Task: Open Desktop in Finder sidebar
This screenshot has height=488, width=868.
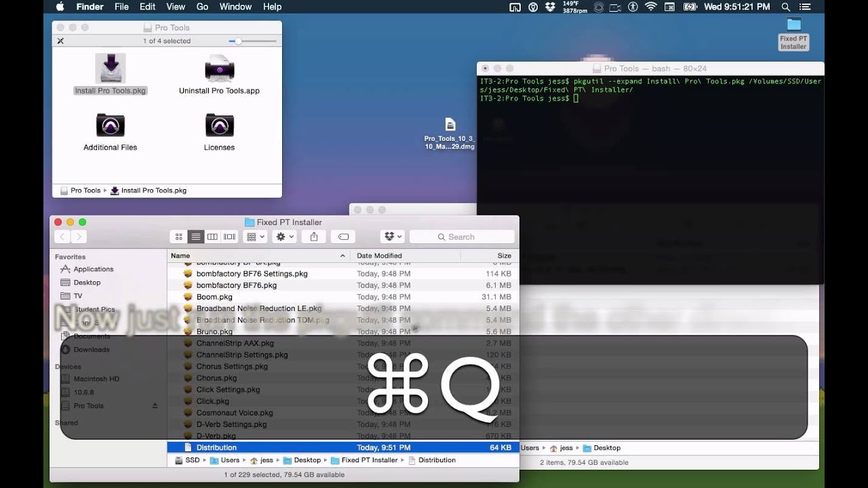Action: pyautogui.click(x=87, y=283)
